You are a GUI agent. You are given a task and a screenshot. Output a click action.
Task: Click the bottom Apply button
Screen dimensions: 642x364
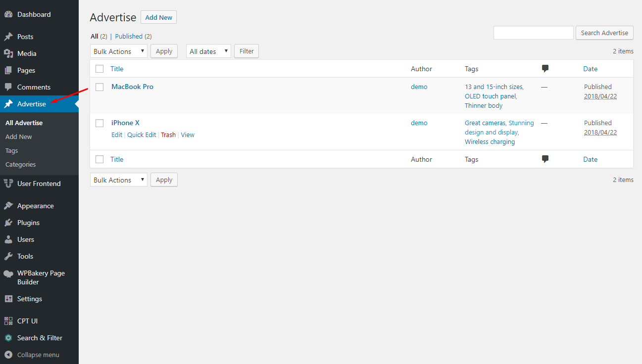point(164,180)
